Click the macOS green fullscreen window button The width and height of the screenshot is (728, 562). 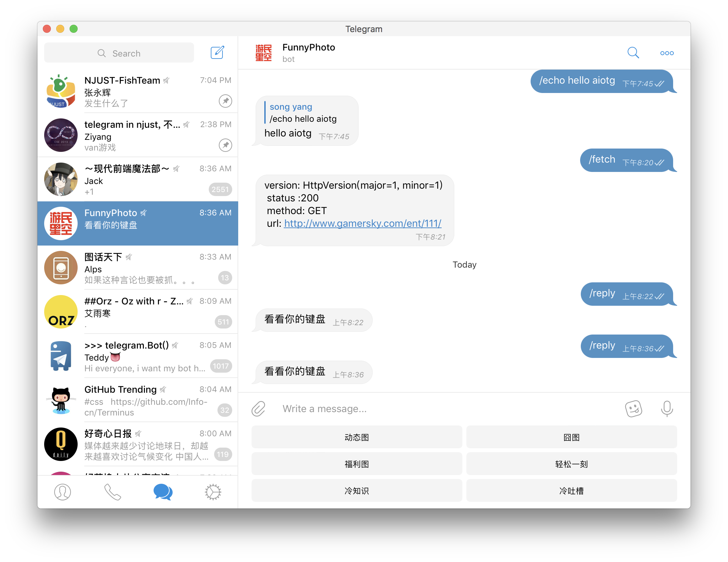[74, 29]
